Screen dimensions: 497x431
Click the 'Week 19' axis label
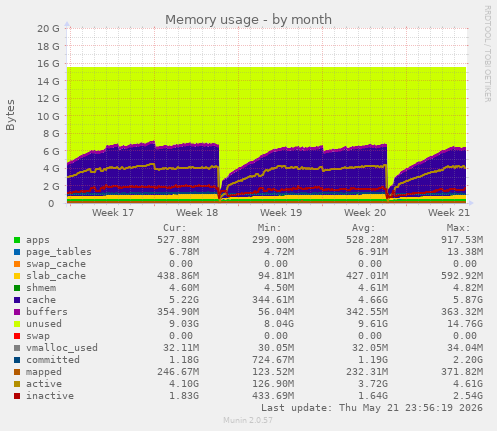coord(281,213)
